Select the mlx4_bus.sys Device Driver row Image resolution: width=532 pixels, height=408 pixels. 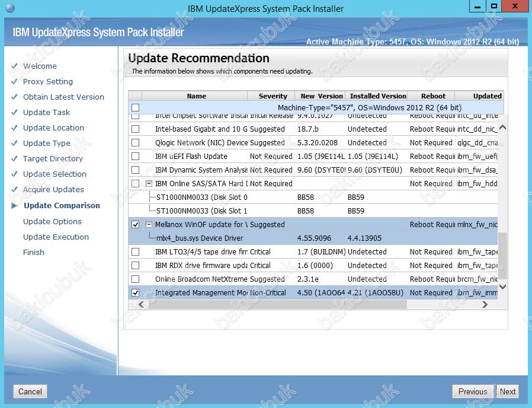click(313, 238)
